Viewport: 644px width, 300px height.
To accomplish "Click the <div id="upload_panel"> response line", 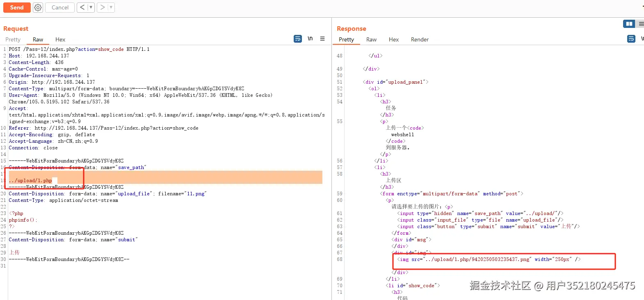I will [x=395, y=82].
